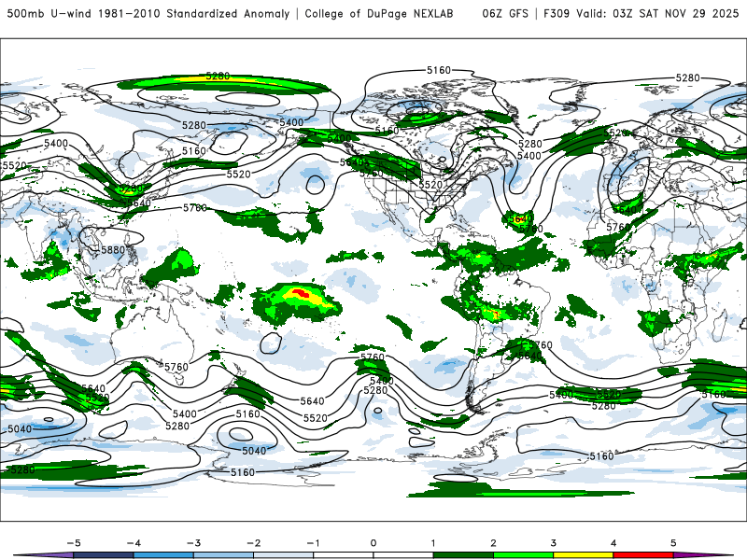Click the title text "500mb U-wind"

49,13
